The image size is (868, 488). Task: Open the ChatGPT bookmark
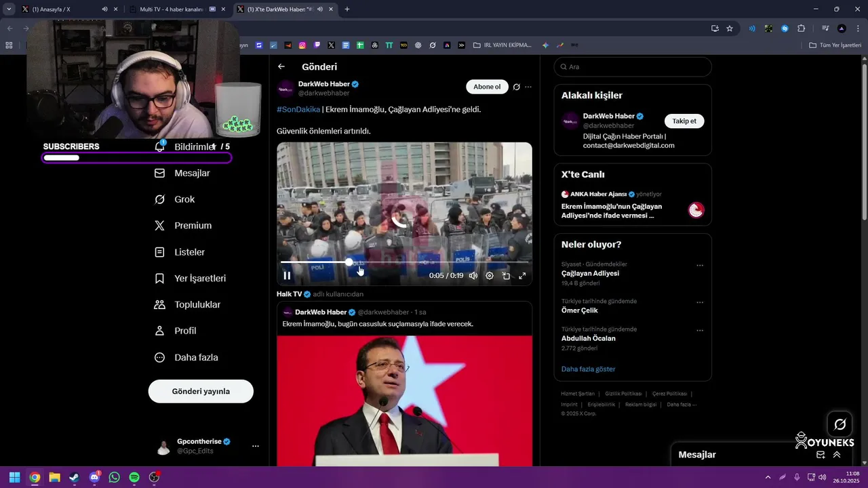418,45
